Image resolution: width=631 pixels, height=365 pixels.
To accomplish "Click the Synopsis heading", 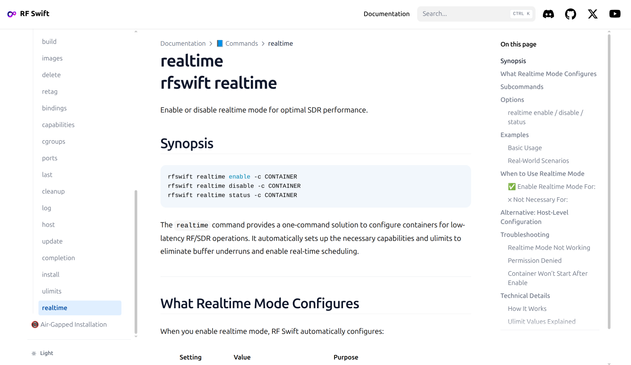I will pos(187,143).
